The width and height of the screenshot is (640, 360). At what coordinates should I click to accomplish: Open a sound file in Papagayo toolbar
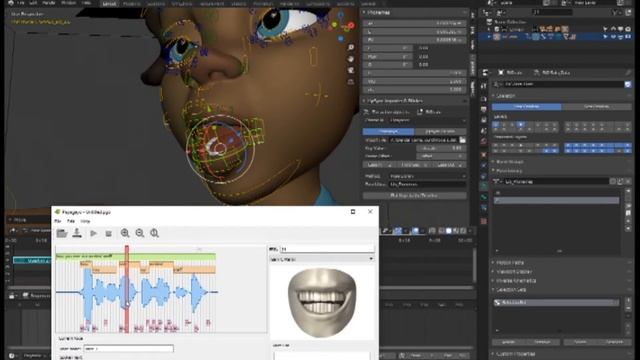point(62,233)
